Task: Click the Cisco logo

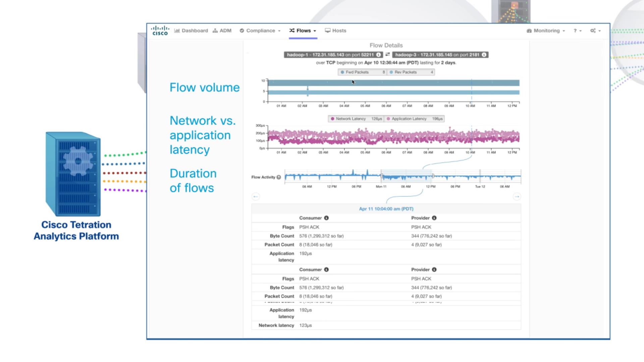Action: coord(160,31)
